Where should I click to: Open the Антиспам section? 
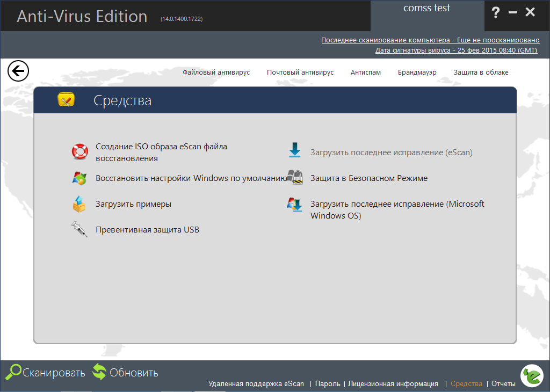(365, 72)
